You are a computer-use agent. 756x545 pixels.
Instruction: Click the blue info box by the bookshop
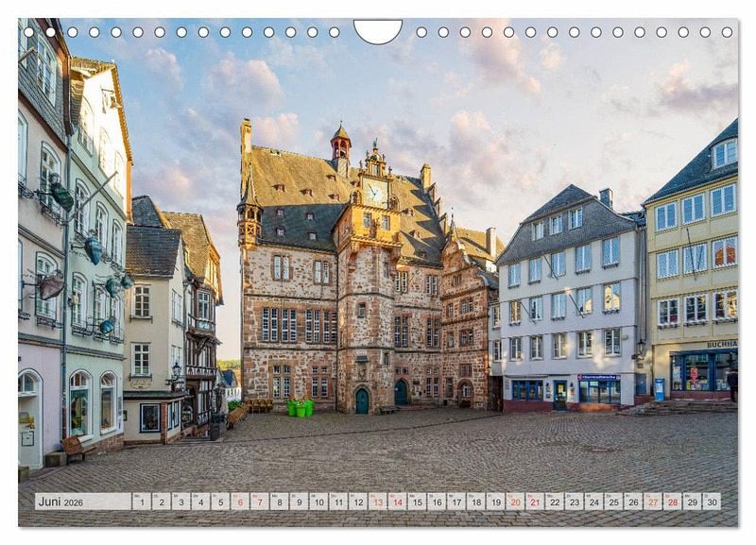[659, 388]
